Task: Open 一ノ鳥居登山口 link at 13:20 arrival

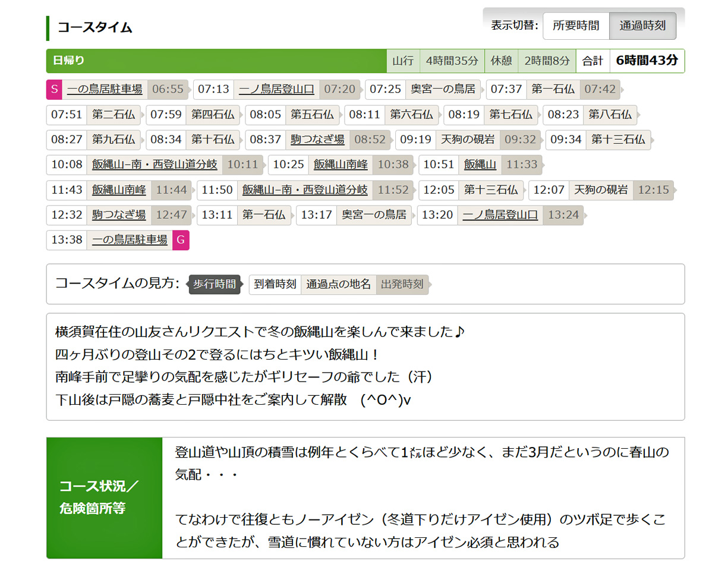Action: 500,215
